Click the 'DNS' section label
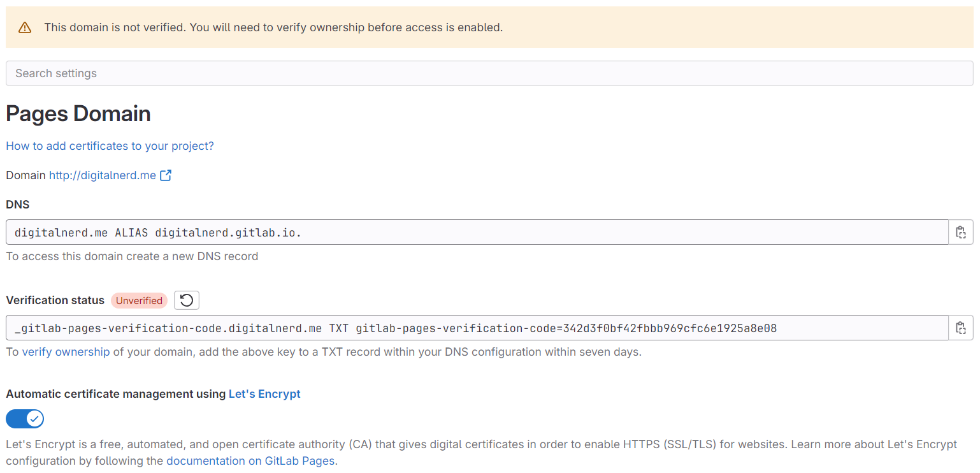The image size is (980, 473). click(18, 205)
